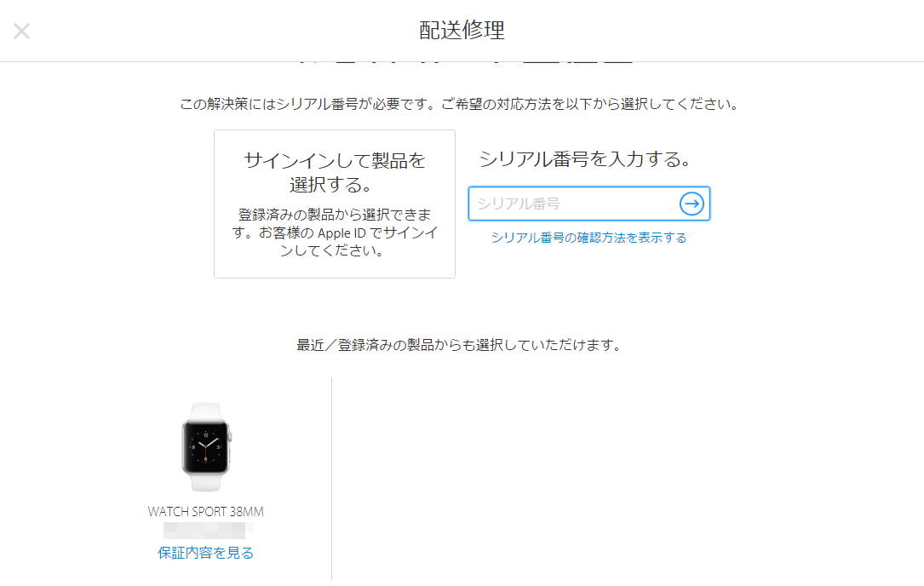Submit serial number with the circled arrow icon
This screenshot has height=586, width=924.
pyautogui.click(x=692, y=204)
